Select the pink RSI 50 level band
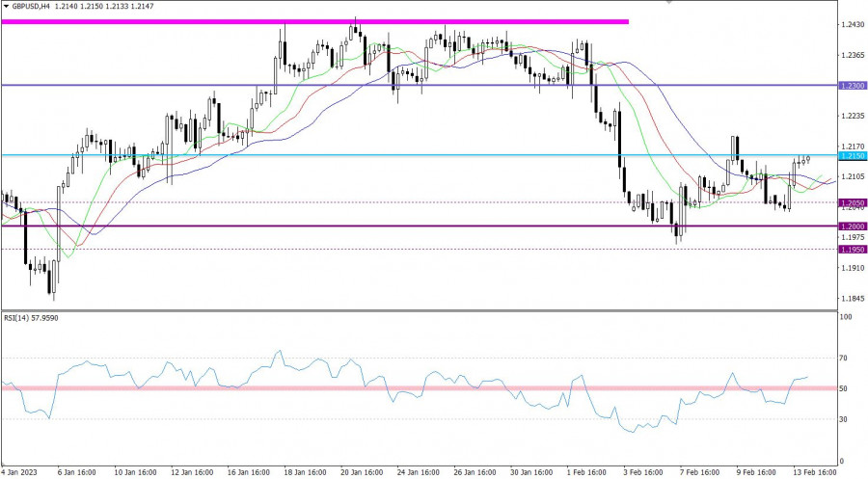The image size is (868, 479). click(289, 387)
